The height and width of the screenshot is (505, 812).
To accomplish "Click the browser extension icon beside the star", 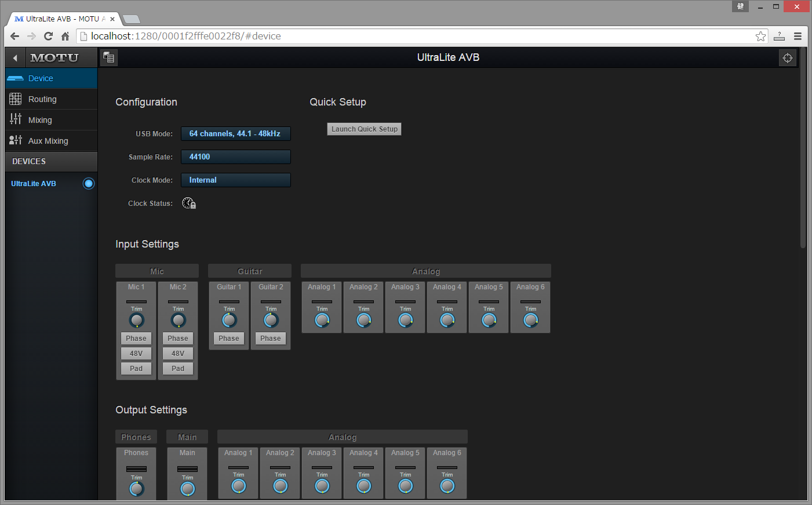I will click(780, 36).
